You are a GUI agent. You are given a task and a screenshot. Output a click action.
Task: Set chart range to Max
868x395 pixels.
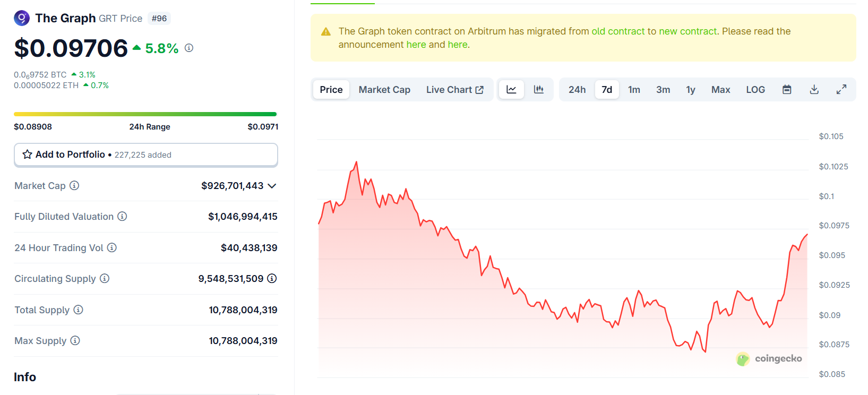[720, 90]
